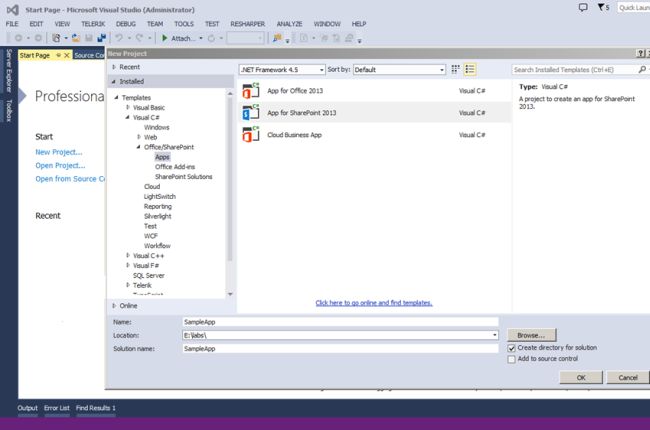
Task: Click the Save toolbar icon
Action: (88, 38)
